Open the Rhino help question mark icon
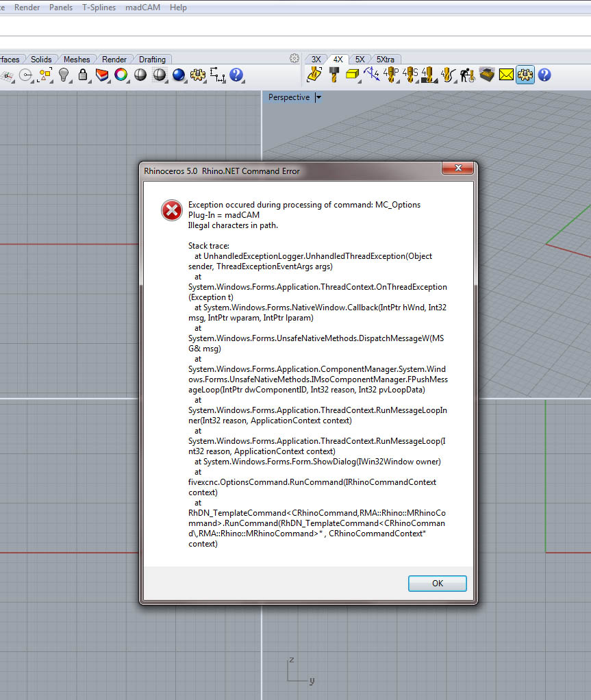Screen dimensions: 591x700 (236, 75)
